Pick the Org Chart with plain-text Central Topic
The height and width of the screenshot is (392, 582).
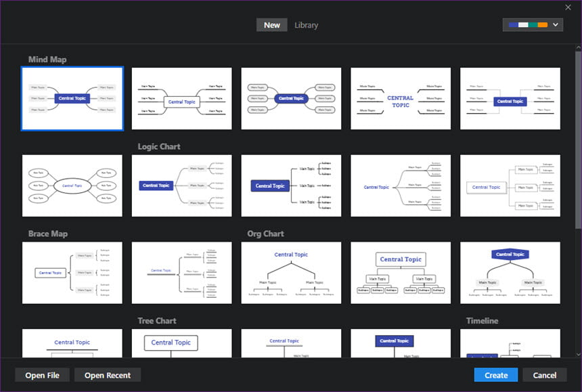[x=292, y=273]
